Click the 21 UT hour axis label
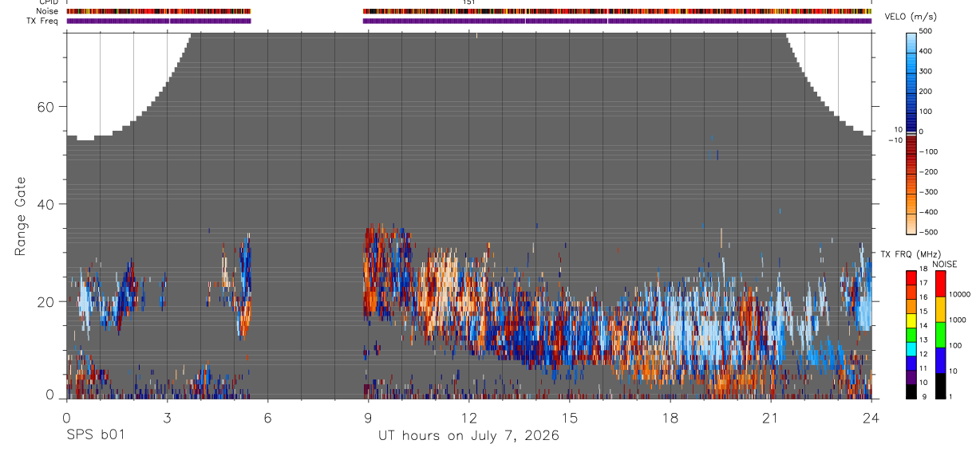The image size is (980, 452). [x=770, y=417]
